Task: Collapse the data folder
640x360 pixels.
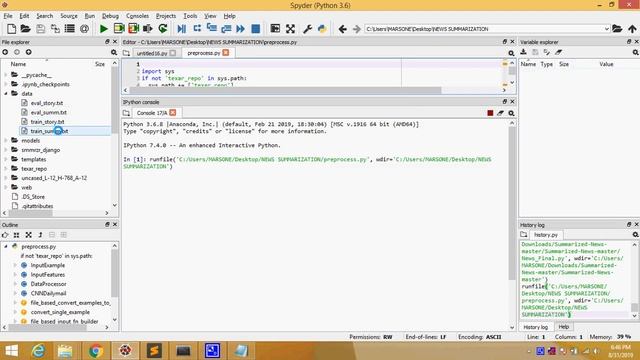Action: click(x=6, y=93)
